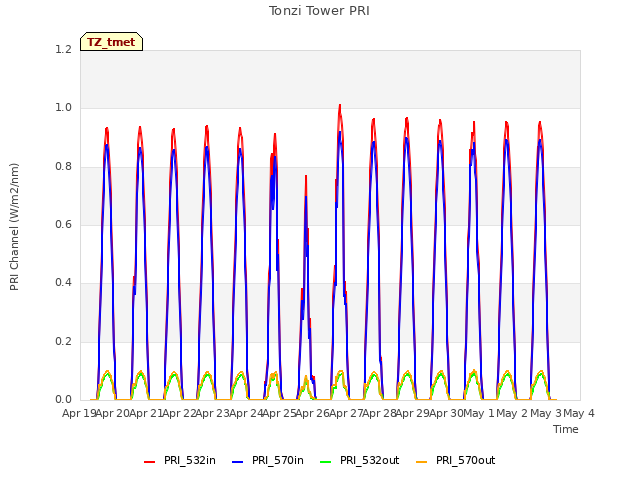Viewport: 640px width, 480px height.
Task: Click the PRI Channel (W/m2/nm) axis title
Action: click(14, 227)
